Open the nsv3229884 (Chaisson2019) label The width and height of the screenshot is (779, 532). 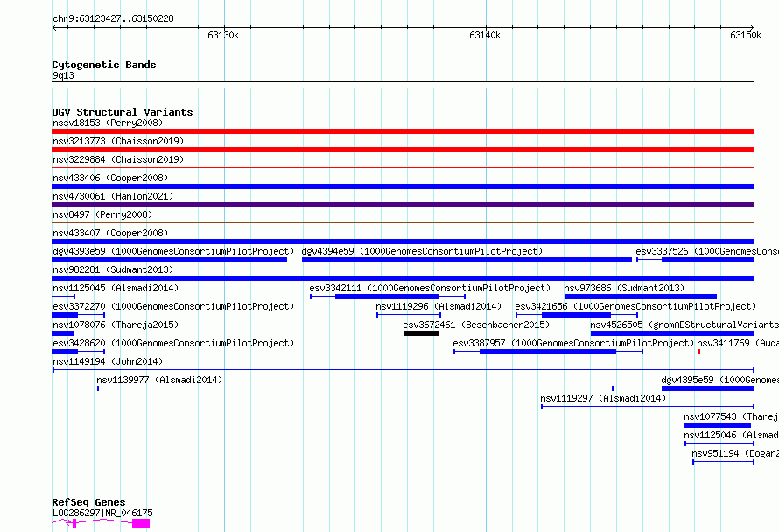[118, 159]
